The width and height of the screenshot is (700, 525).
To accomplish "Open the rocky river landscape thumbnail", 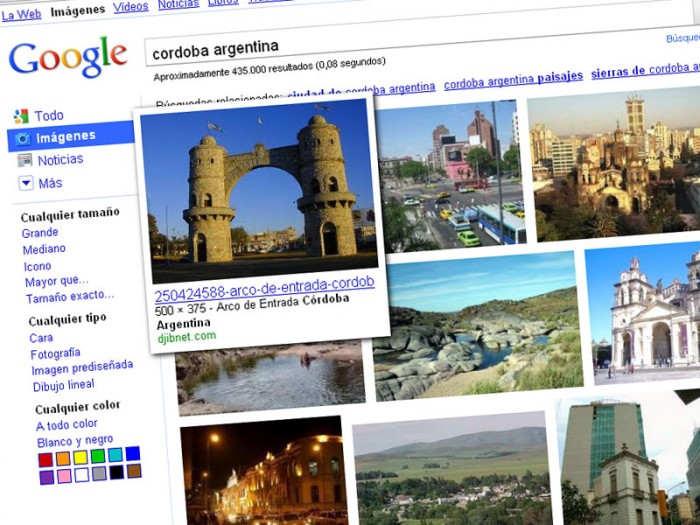I will pos(478,327).
